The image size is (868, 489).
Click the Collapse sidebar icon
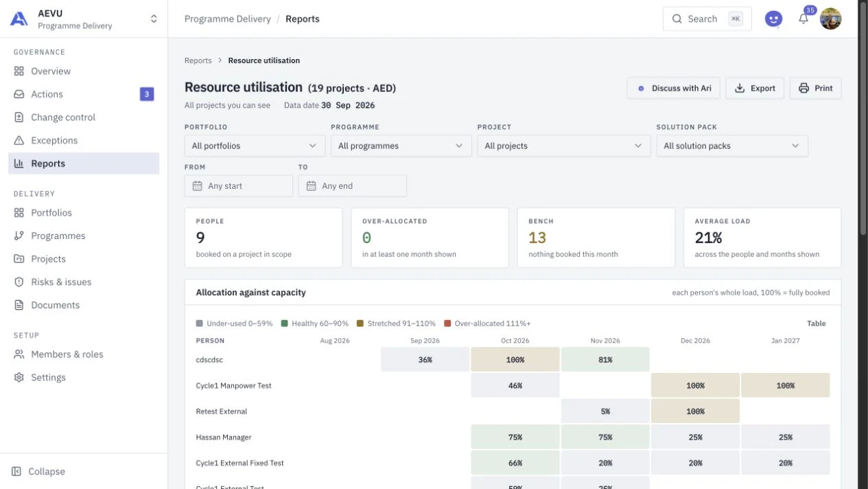[x=17, y=472]
